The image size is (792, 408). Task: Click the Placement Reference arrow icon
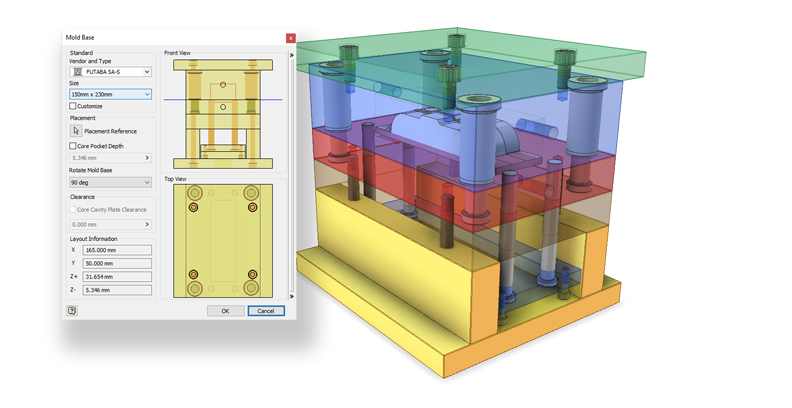coord(76,131)
